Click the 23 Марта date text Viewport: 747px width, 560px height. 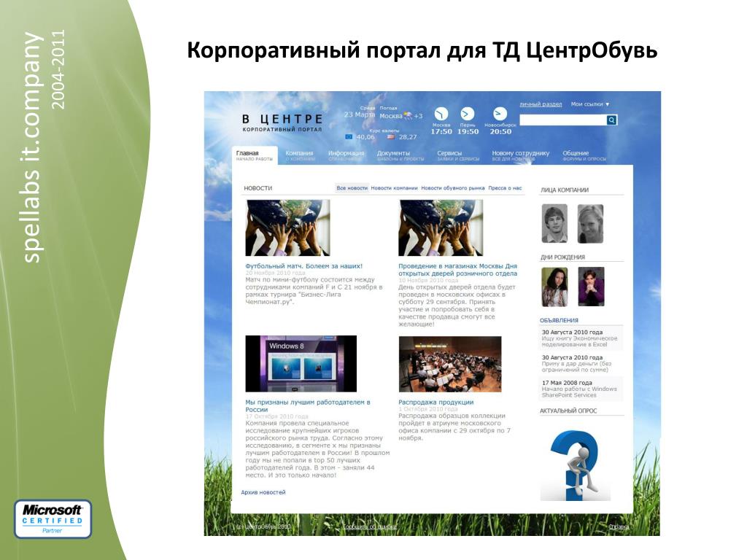pyautogui.click(x=360, y=114)
